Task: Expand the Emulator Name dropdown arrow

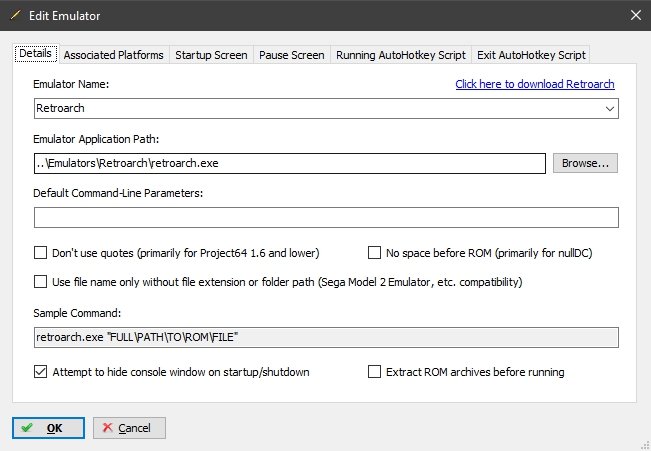Action: (609, 109)
